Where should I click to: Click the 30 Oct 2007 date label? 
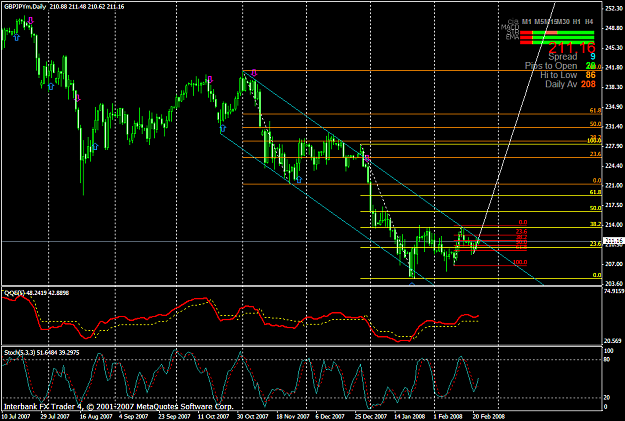(x=253, y=417)
